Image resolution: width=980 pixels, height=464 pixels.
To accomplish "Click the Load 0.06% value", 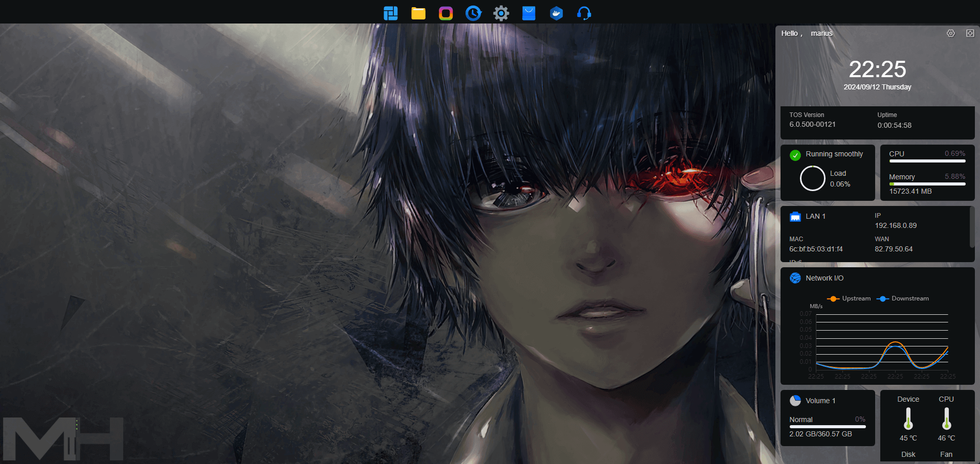I will (840, 184).
